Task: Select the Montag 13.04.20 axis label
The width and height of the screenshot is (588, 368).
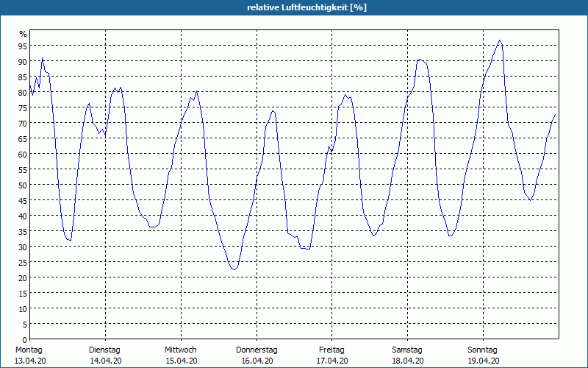Action: [x=30, y=355]
